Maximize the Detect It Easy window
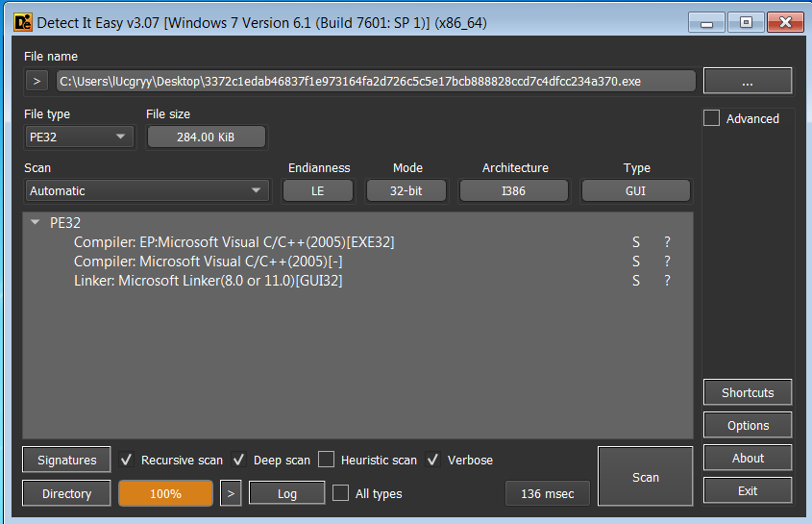Screen dimensions: 812x524 pyautogui.click(x=746, y=23)
